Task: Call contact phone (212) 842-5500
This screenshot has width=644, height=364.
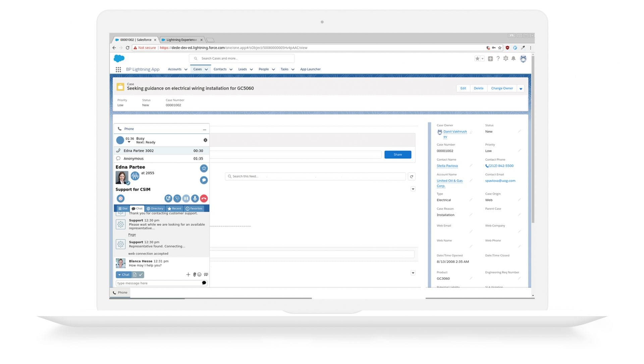Action: coord(499,166)
